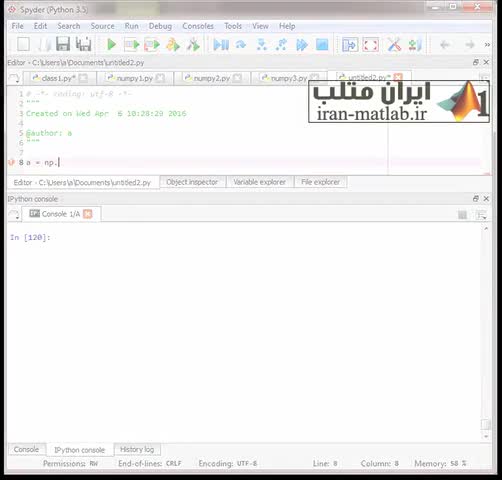502x480 pixels.
Task: Switch to numpy2.py editor tab
Action: [212, 78]
